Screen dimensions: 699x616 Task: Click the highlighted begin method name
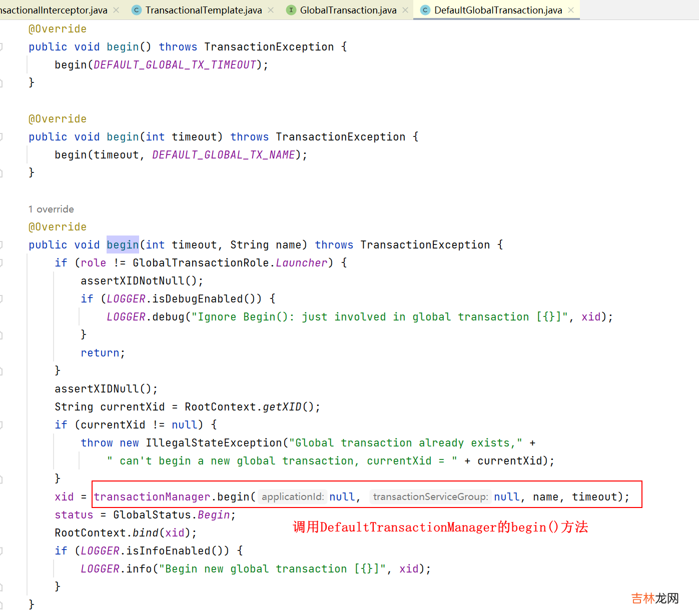pos(123,244)
